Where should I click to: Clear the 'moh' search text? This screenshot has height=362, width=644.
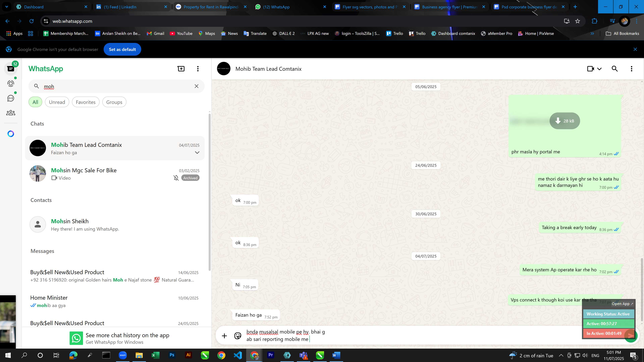click(197, 86)
